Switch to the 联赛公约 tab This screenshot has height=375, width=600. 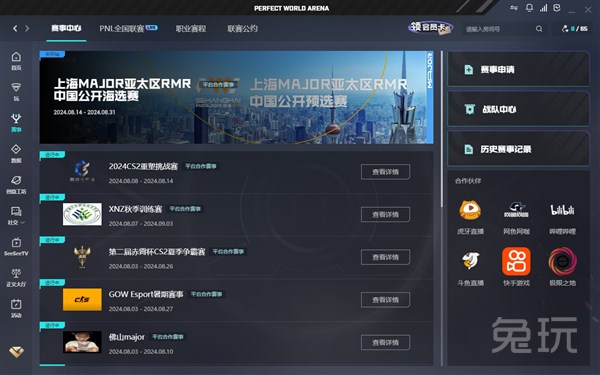pyautogui.click(x=243, y=29)
